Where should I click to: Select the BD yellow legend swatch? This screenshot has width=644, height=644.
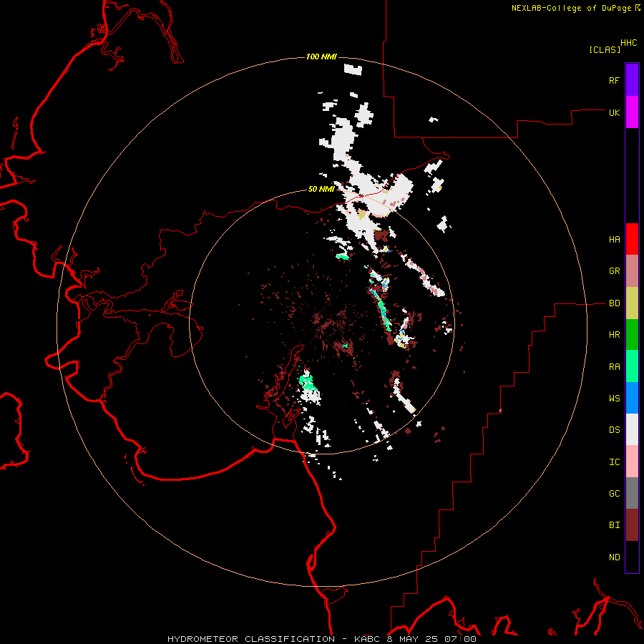click(x=632, y=303)
